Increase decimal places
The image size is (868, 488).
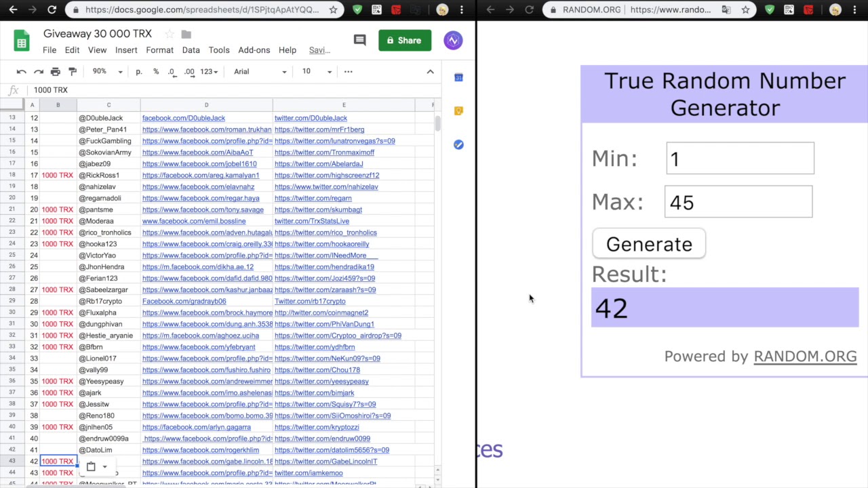click(189, 72)
